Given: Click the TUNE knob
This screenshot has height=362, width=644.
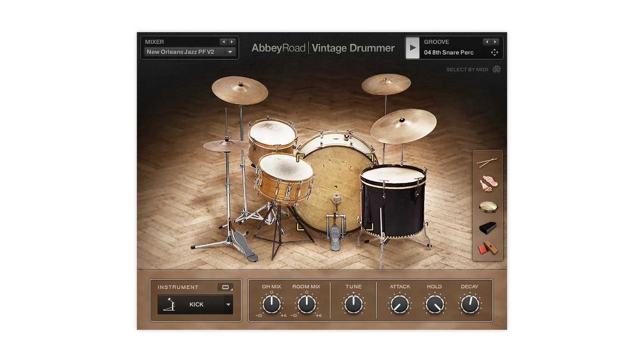Looking at the screenshot, I should tap(353, 304).
